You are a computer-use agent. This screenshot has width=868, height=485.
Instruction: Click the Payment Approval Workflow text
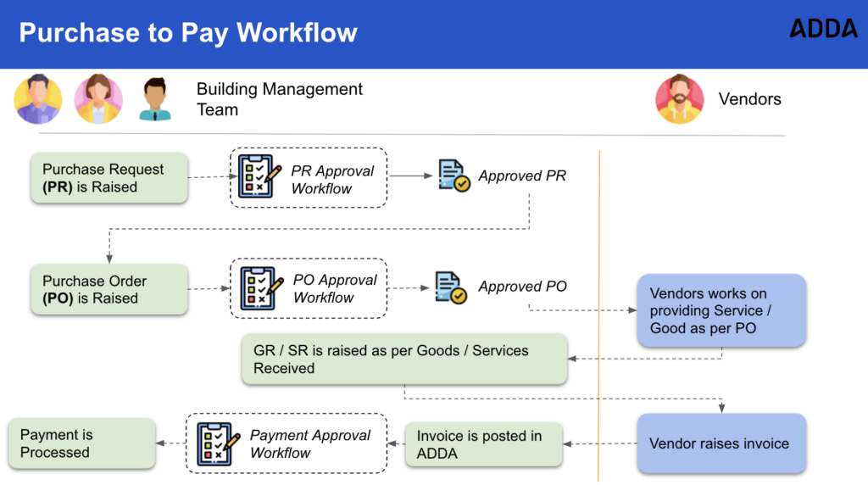click(310, 444)
